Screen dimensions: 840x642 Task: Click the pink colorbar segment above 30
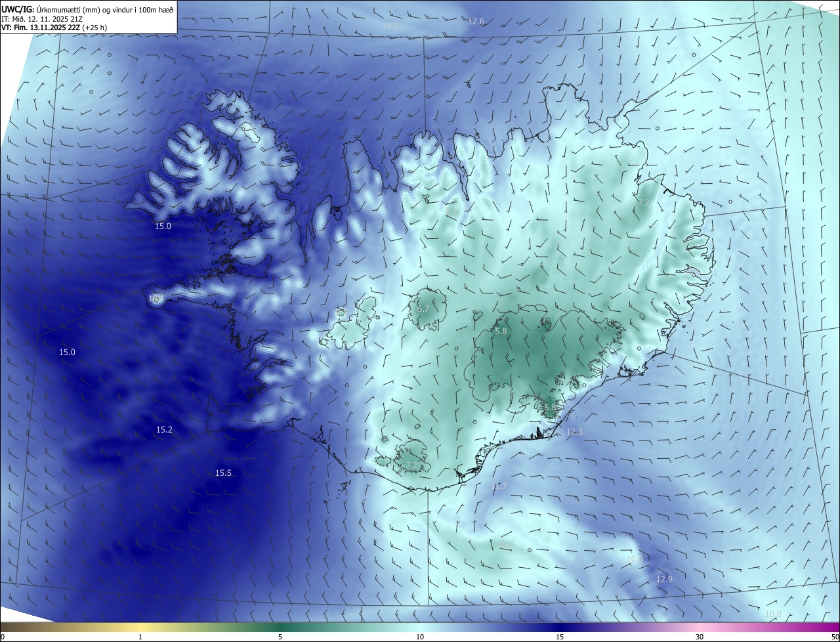(x=700, y=627)
